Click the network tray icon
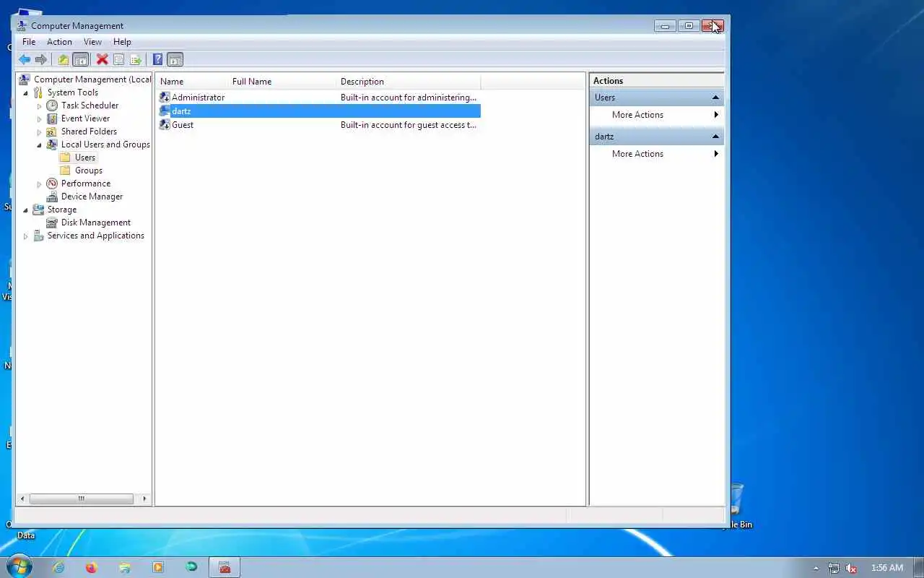Viewport: 924px width, 578px height. [834, 568]
